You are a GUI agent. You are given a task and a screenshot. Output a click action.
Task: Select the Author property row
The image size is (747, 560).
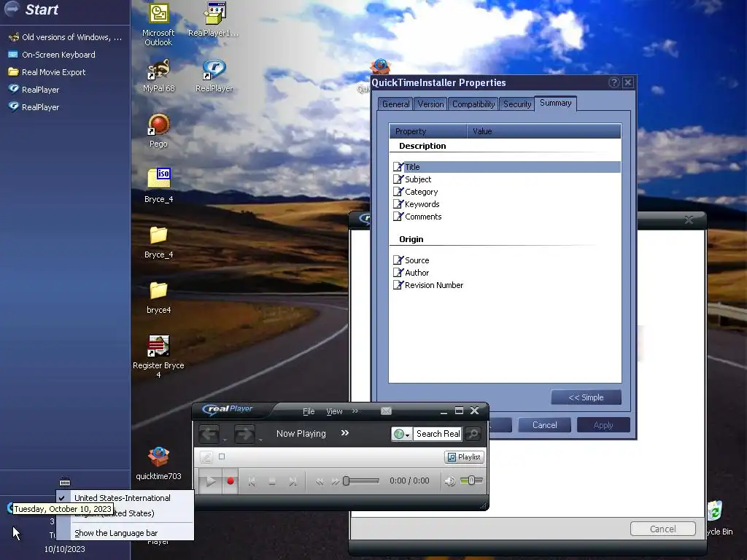(x=506, y=273)
